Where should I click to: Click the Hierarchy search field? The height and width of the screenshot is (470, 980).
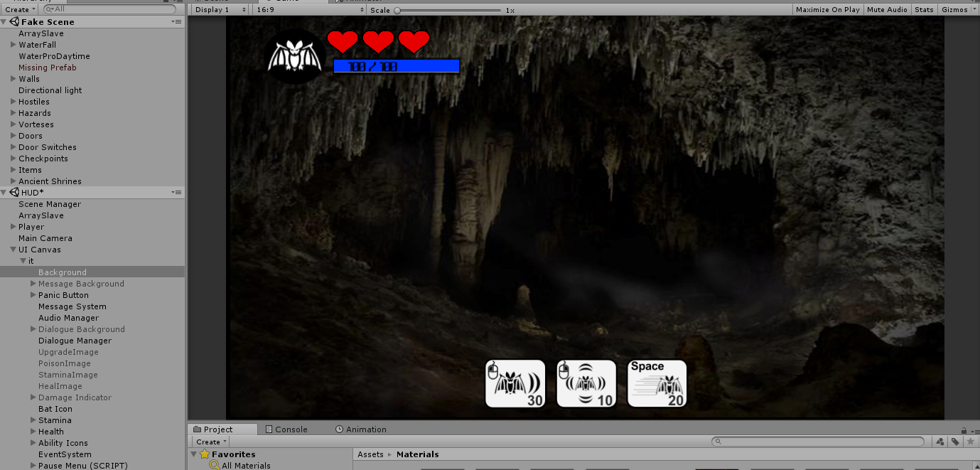pyautogui.click(x=107, y=9)
